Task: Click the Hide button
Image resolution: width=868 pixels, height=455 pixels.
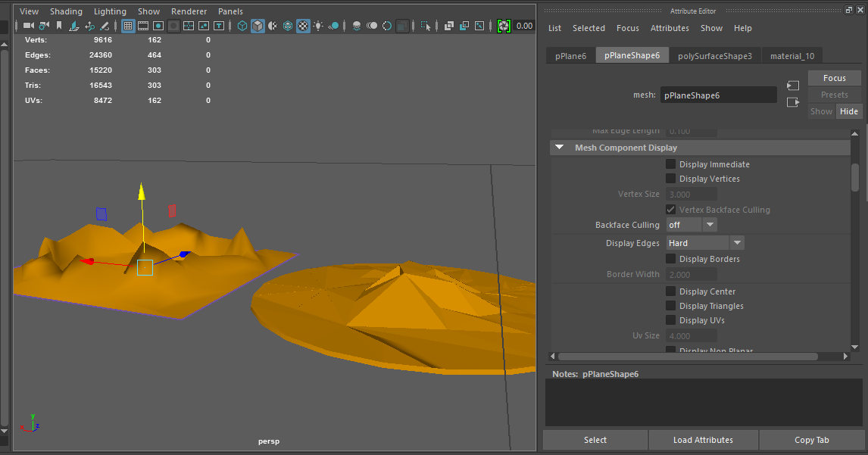Action: coord(848,111)
